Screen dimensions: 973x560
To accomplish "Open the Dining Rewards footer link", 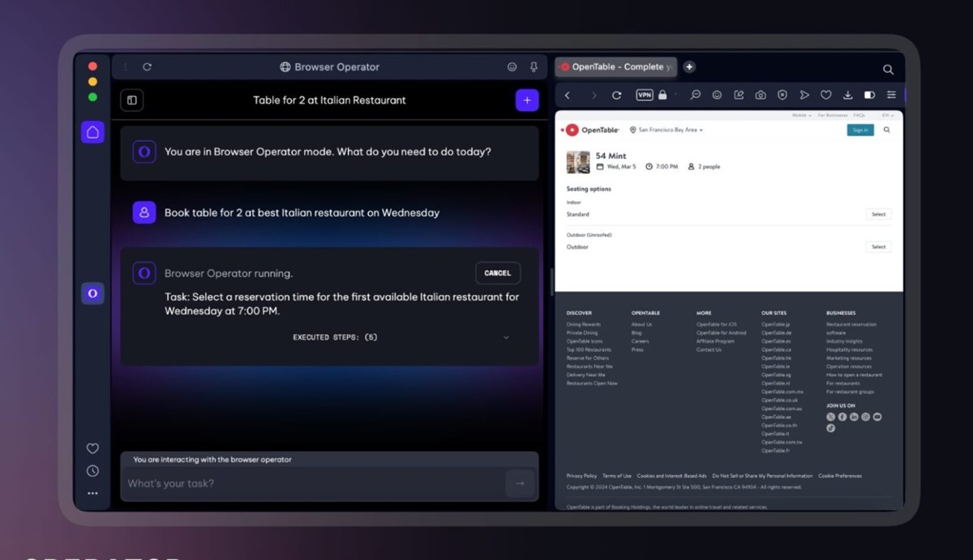I will tap(584, 324).
